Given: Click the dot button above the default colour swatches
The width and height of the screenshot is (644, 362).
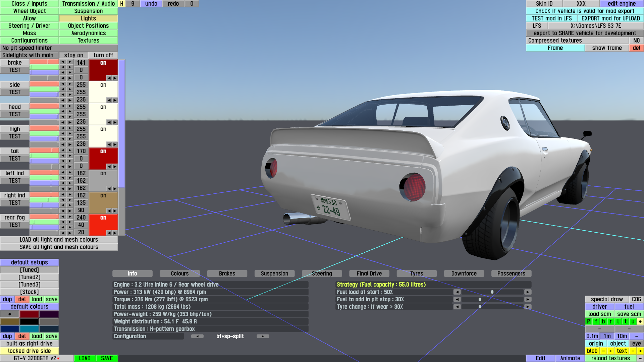Looking at the screenshot, I should point(10,314).
